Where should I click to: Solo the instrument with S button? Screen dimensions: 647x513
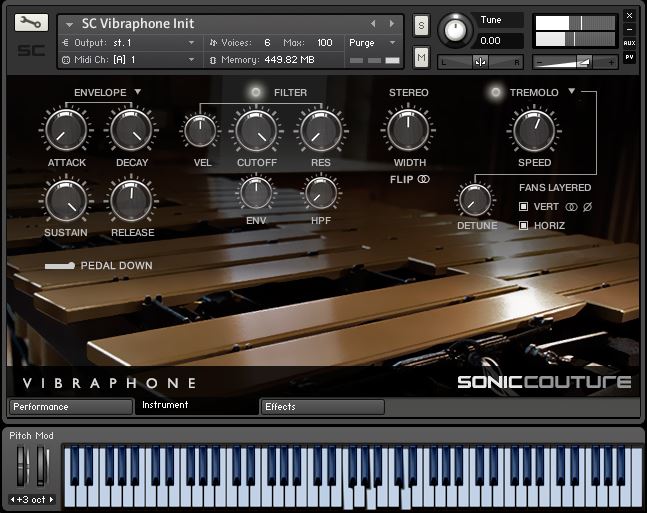(x=421, y=26)
